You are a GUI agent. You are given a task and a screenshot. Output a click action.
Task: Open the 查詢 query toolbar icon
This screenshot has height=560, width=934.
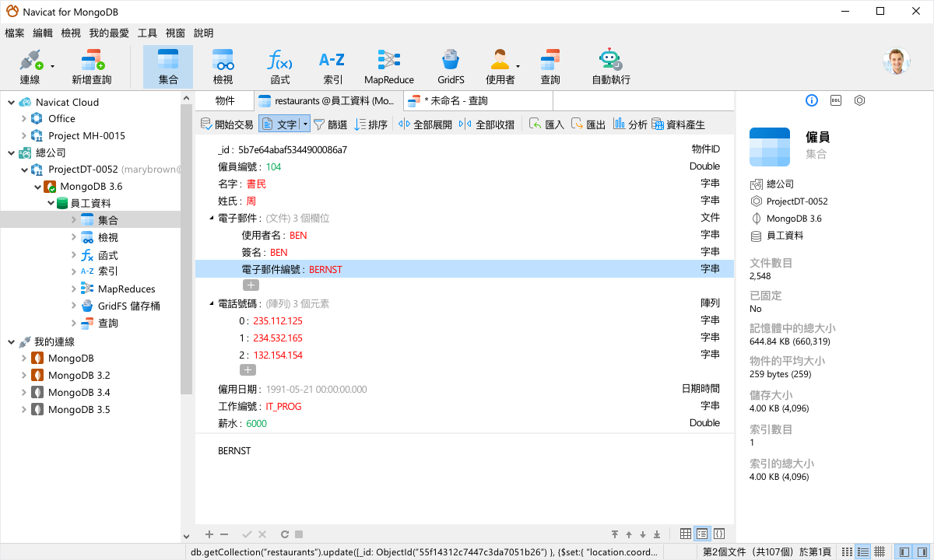point(550,67)
